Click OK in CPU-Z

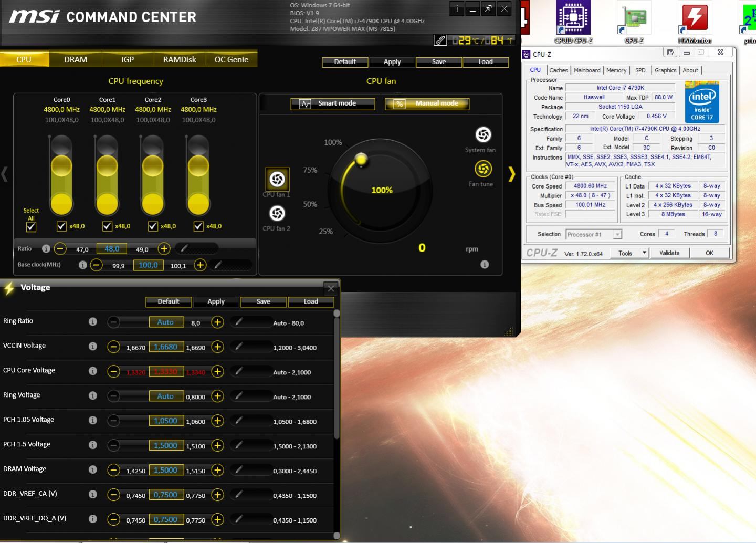point(709,253)
